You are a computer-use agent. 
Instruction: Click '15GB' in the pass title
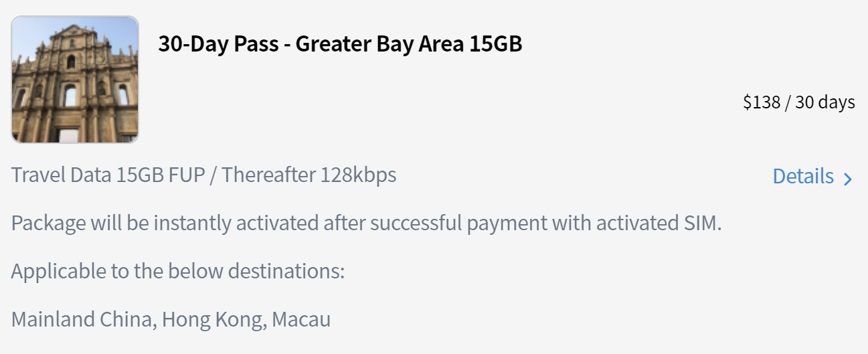tap(496, 44)
